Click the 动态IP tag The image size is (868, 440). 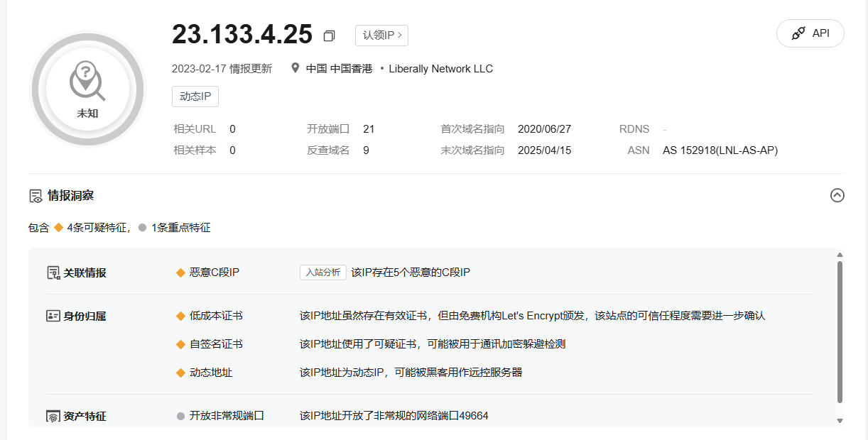[x=195, y=97]
